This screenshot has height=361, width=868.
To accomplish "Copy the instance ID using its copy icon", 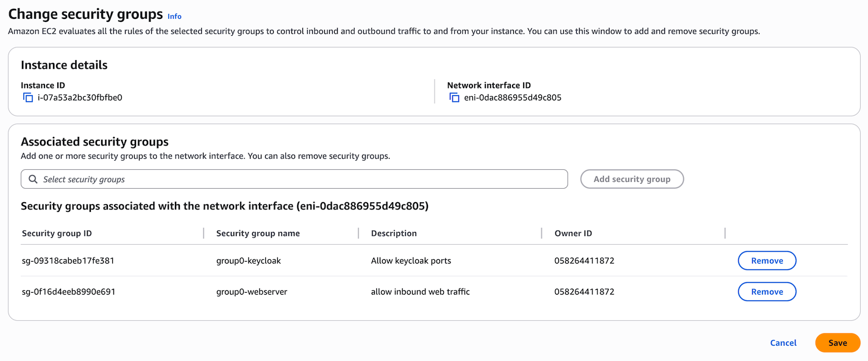I will click(x=28, y=97).
